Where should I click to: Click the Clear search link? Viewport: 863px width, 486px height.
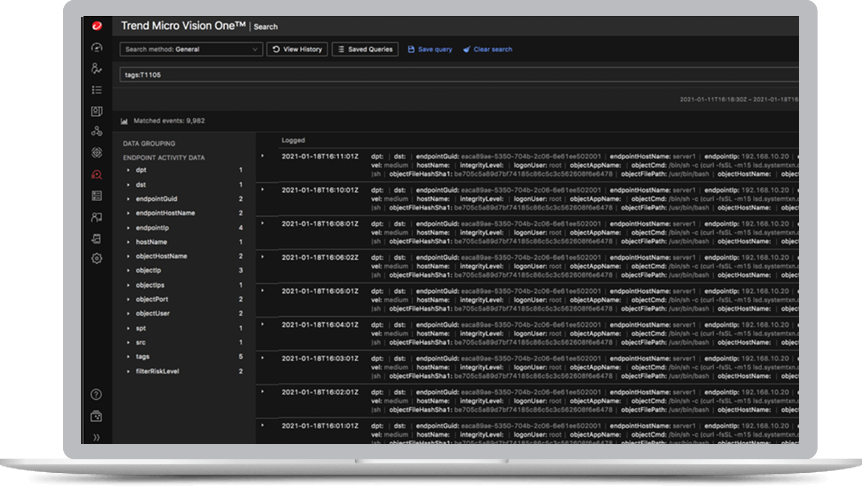487,49
